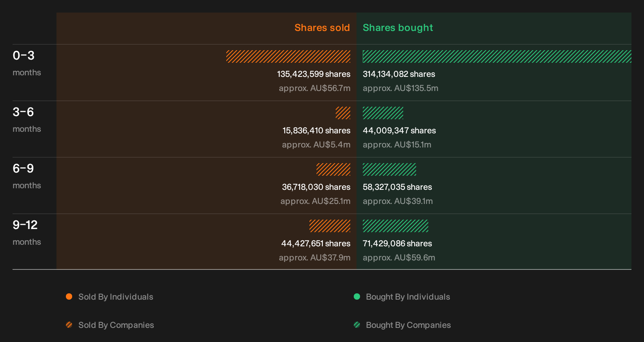This screenshot has width=644, height=342.
Task: Click the Shares sold column header
Action: (x=322, y=28)
